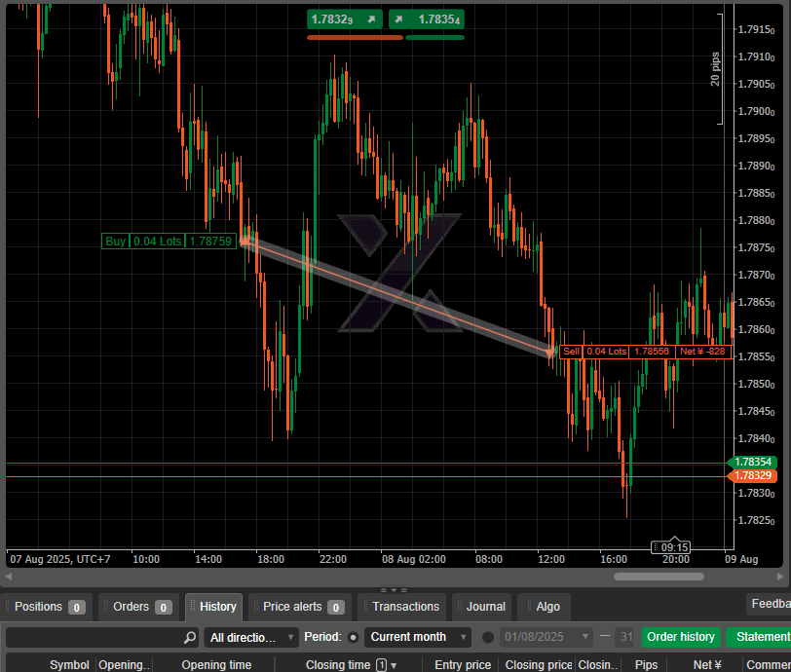Open the Current month period dropdown
The width and height of the screenshot is (791, 672).
pos(418,637)
